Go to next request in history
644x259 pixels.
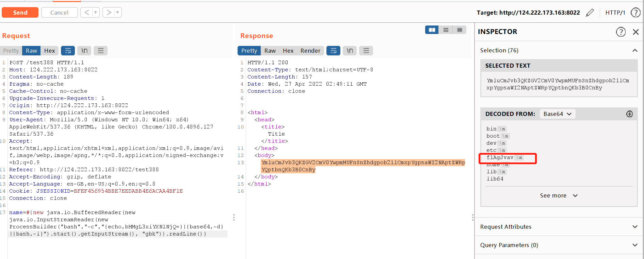(109, 13)
